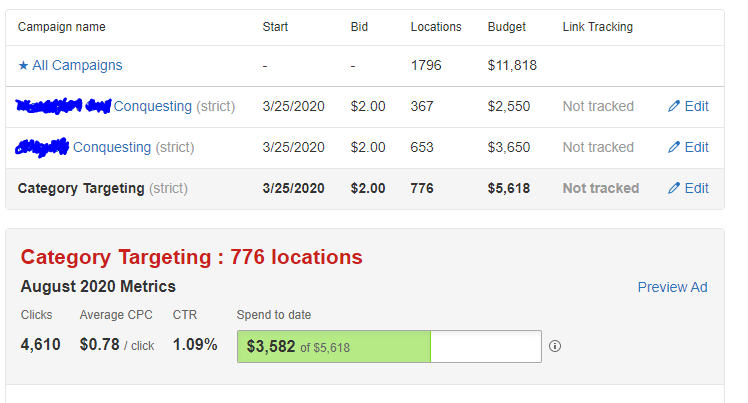Click the pencil icon in the first Conquesting row
748x403 pixels.
tap(674, 106)
